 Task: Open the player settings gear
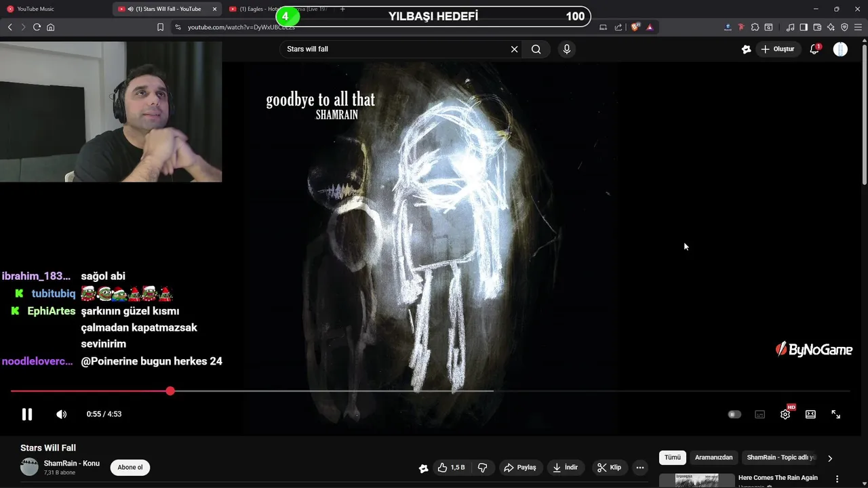click(x=785, y=414)
